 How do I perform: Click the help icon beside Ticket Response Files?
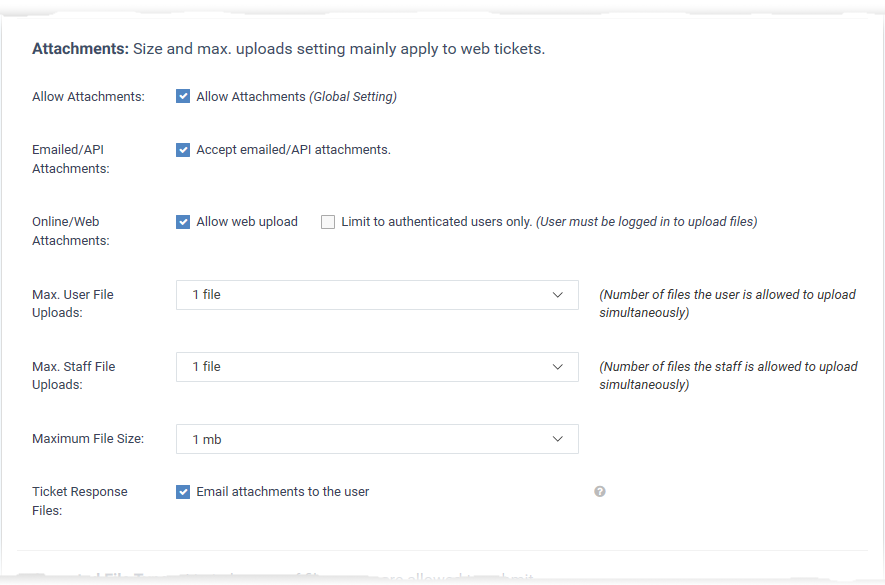coord(599,492)
